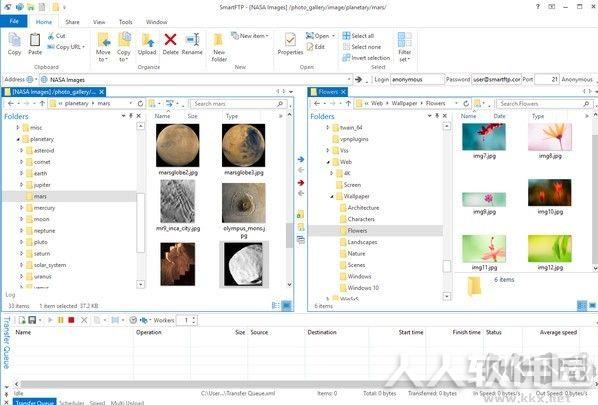The width and height of the screenshot is (598, 405).
Task: Sort by the Type column in mars pane
Action: (231, 116)
